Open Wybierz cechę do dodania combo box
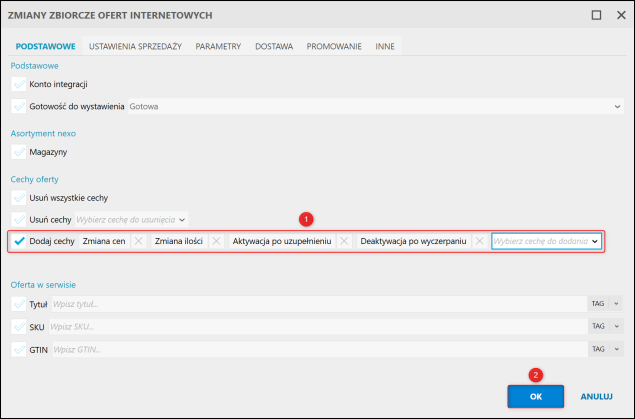 tap(546, 241)
